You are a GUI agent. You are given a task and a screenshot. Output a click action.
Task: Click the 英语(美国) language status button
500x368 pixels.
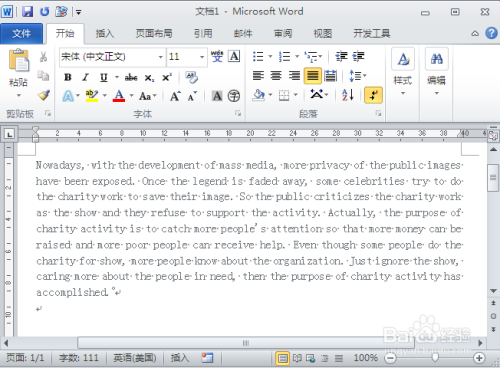[x=135, y=358]
